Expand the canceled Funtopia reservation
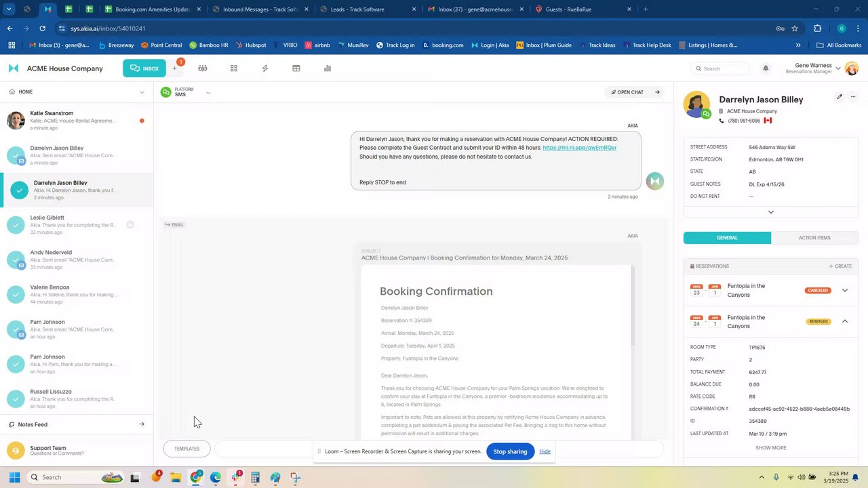Viewport: 868px width, 488px height. (x=844, y=290)
